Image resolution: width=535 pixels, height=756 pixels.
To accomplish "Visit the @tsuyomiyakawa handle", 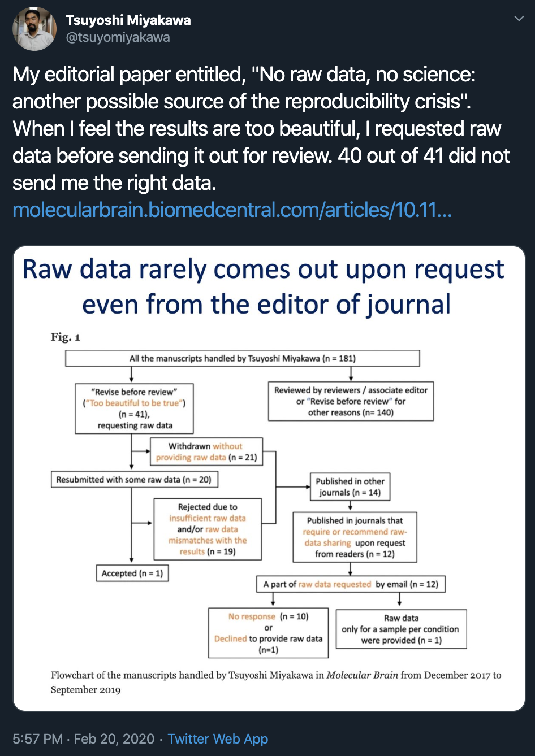I will pos(118,38).
